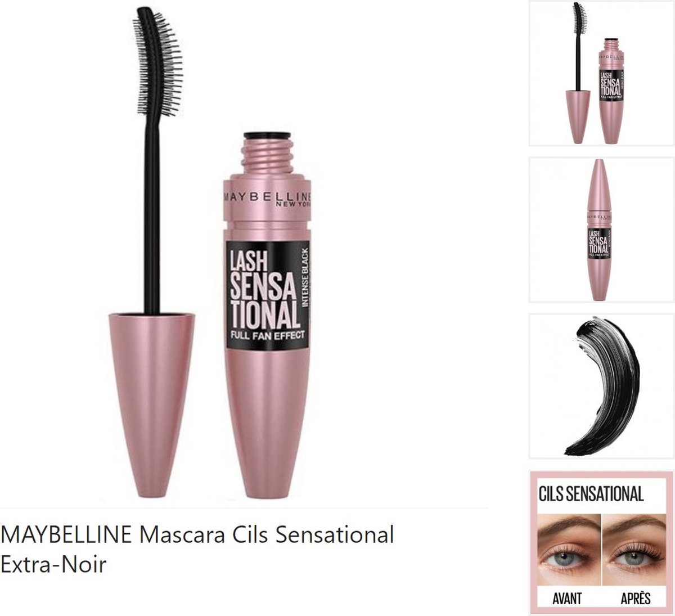Select the closed mascara tube thumbnail

point(601,230)
